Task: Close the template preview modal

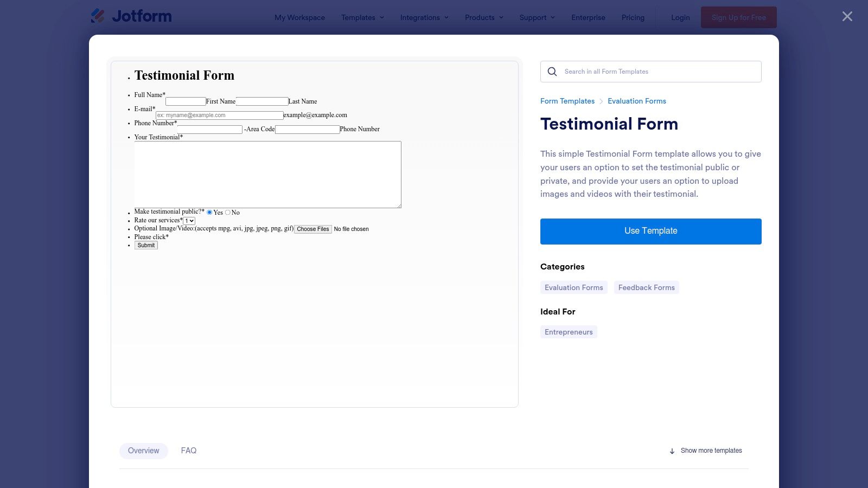Action: (846, 16)
